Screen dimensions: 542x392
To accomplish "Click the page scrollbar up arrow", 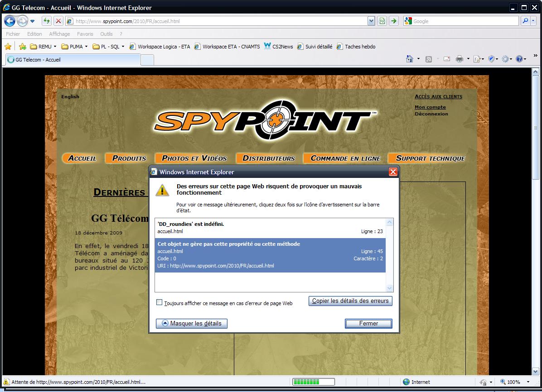I will [x=536, y=72].
